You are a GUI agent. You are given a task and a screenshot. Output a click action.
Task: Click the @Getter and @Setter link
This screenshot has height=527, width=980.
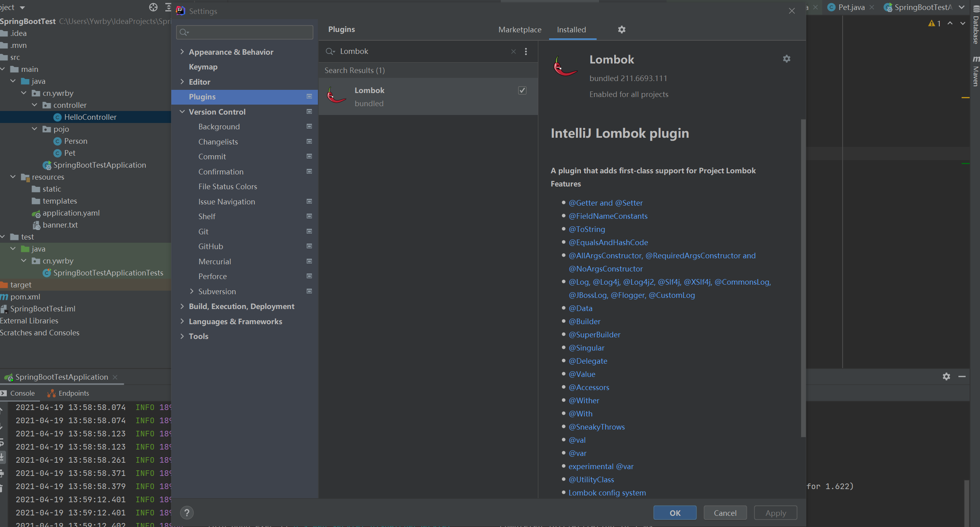coord(605,203)
